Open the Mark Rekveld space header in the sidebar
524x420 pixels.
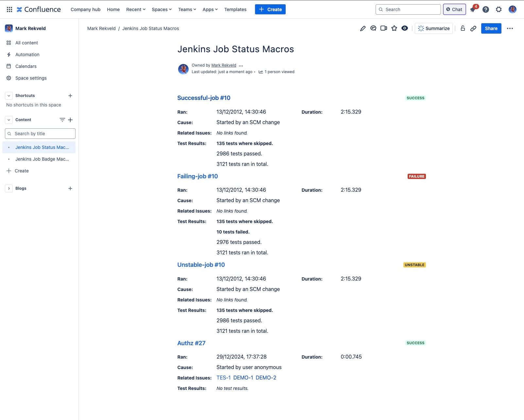(x=30, y=28)
